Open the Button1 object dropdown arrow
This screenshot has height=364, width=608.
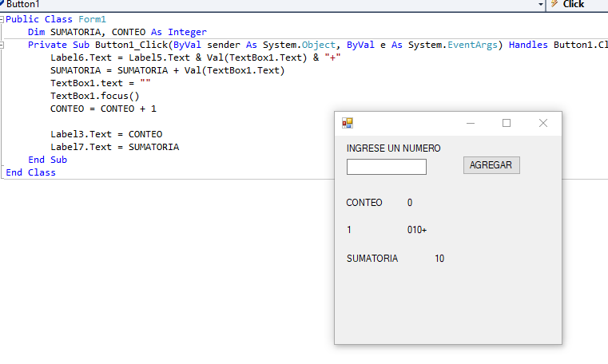pos(541,4)
